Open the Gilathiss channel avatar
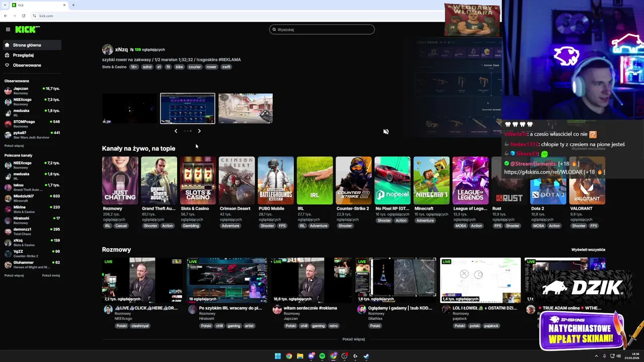644x362 pixels. [361, 310]
